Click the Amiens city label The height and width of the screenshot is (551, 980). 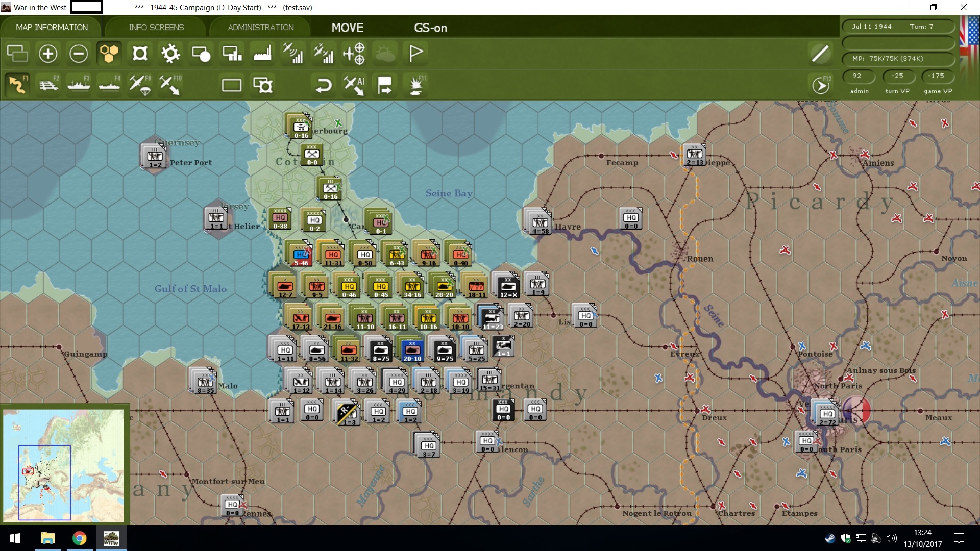click(x=878, y=163)
